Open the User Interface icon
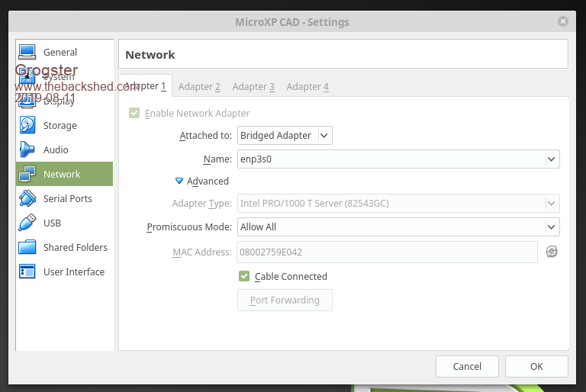The width and height of the screenshot is (586, 392). [x=27, y=272]
